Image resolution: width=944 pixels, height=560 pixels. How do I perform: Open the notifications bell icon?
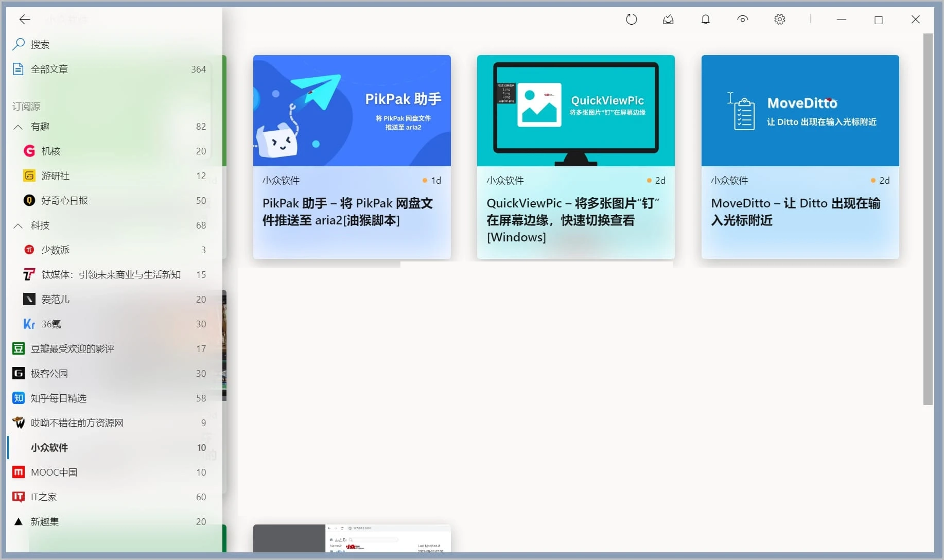(705, 20)
